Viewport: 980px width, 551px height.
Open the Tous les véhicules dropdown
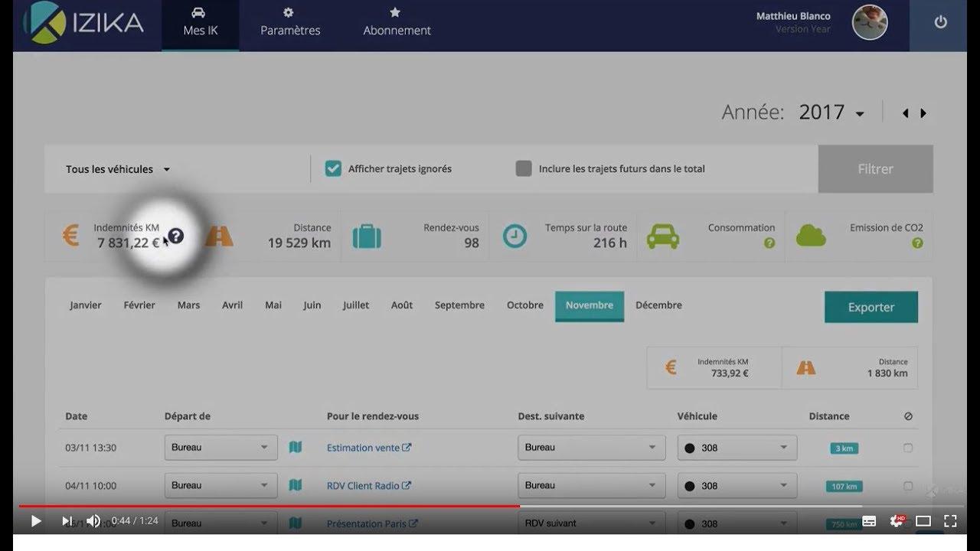click(x=118, y=169)
